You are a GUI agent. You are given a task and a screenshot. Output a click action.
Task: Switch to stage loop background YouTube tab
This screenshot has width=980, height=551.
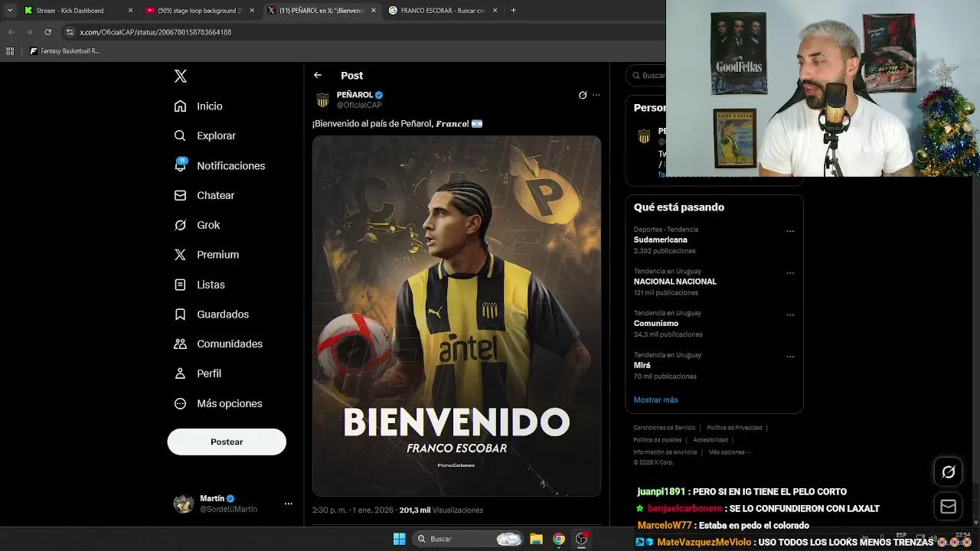[x=199, y=11]
